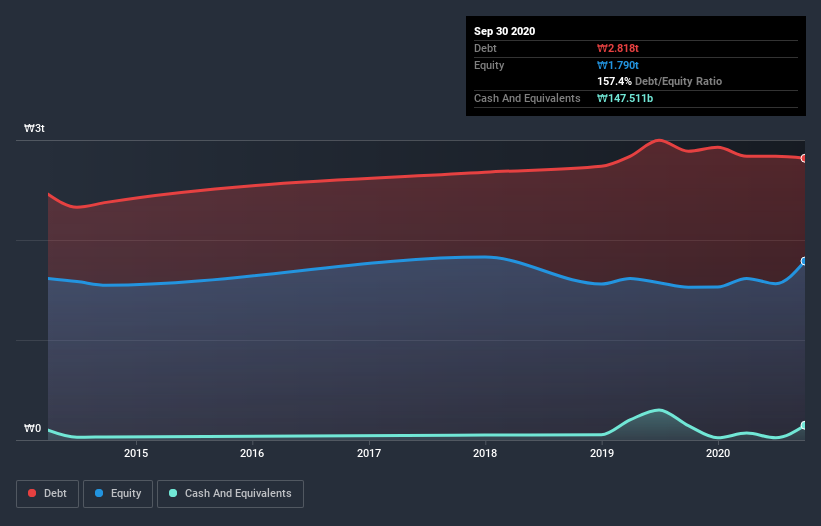
Task: Click the Sep 30 2020 tooltip date
Action: pyautogui.click(x=504, y=31)
